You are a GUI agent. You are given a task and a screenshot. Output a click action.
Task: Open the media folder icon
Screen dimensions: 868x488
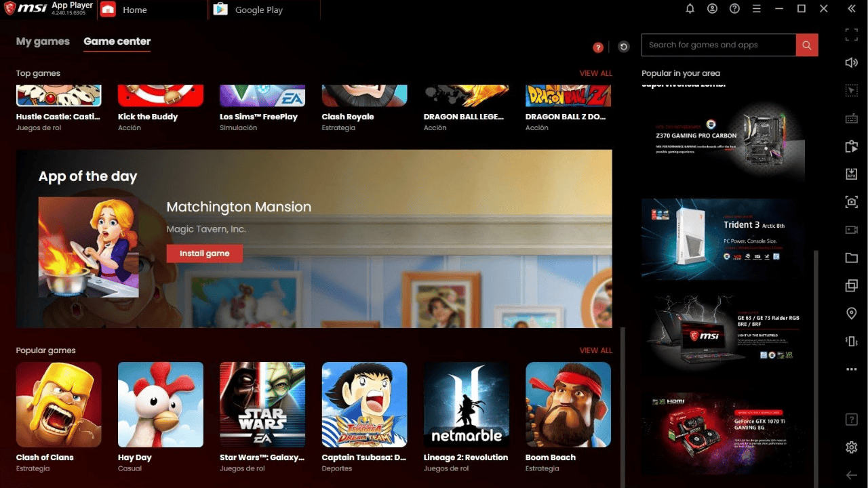[x=852, y=258]
